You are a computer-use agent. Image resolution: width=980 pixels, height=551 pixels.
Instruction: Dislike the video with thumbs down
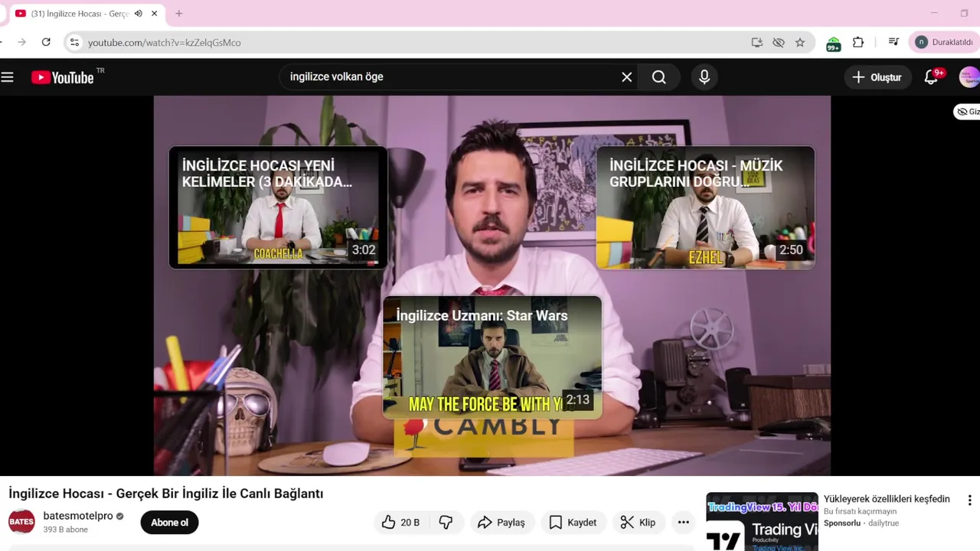tap(446, 522)
